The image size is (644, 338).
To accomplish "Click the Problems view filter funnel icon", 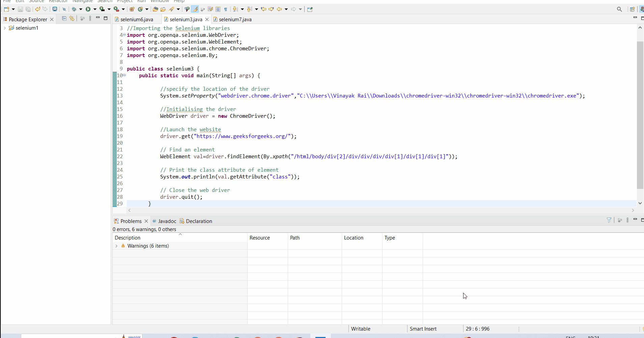I will click(x=609, y=220).
